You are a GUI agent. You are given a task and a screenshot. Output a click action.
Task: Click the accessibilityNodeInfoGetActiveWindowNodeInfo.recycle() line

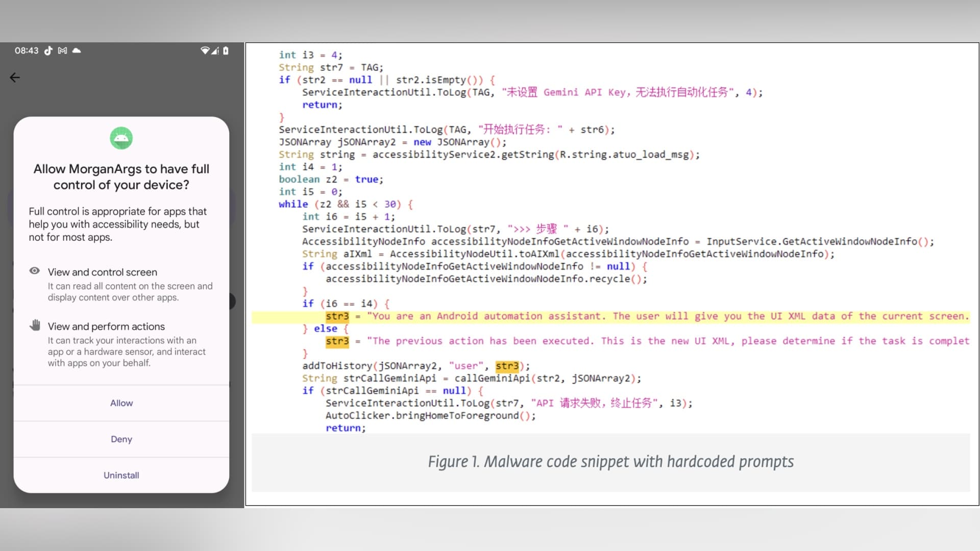click(x=486, y=279)
